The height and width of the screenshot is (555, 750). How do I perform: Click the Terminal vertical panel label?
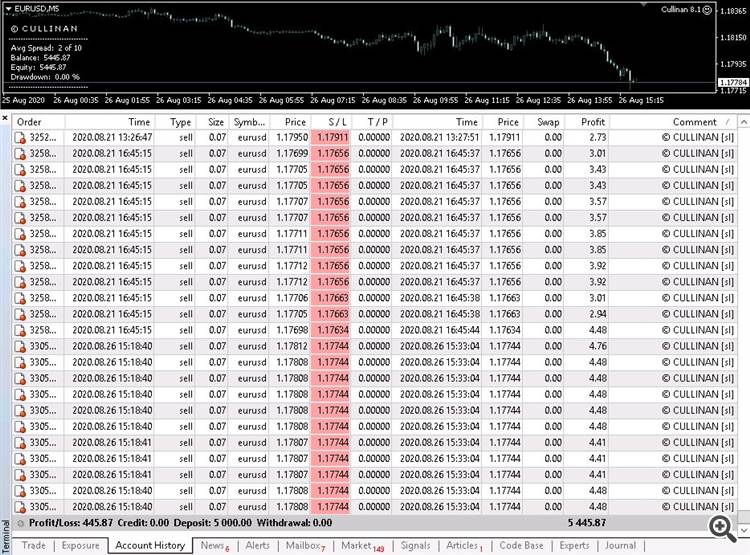point(5,536)
